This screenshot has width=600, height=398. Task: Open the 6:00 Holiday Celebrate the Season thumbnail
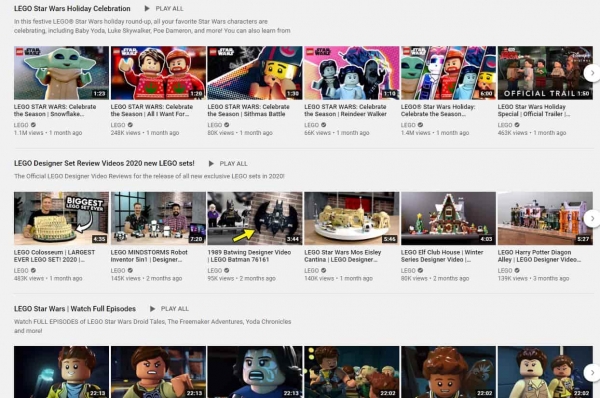coord(448,73)
